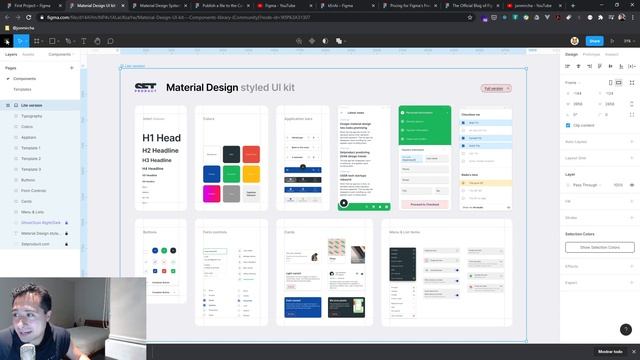The height and width of the screenshot is (360, 640).
Task: Click the Distribute spacing icon
Action: click(x=631, y=66)
